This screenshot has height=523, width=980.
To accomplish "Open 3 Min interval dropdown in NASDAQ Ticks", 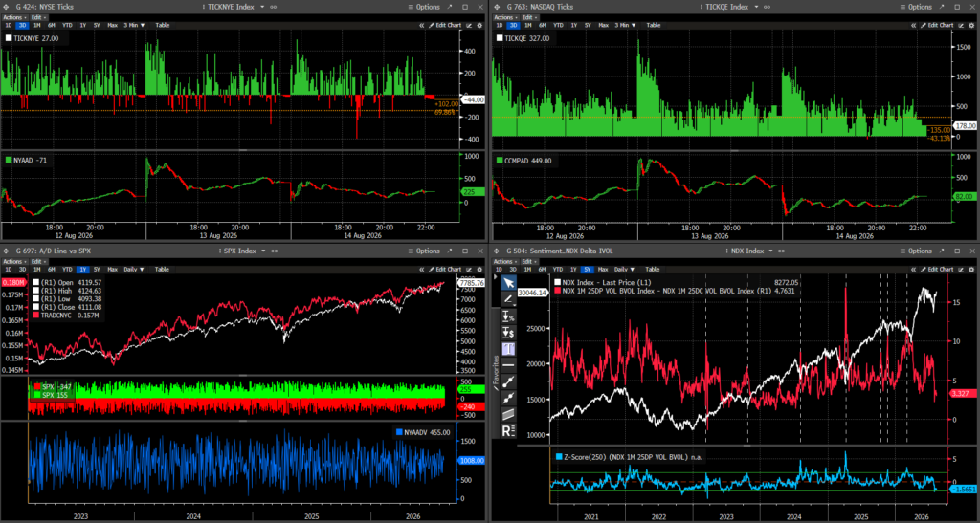I will click(625, 26).
